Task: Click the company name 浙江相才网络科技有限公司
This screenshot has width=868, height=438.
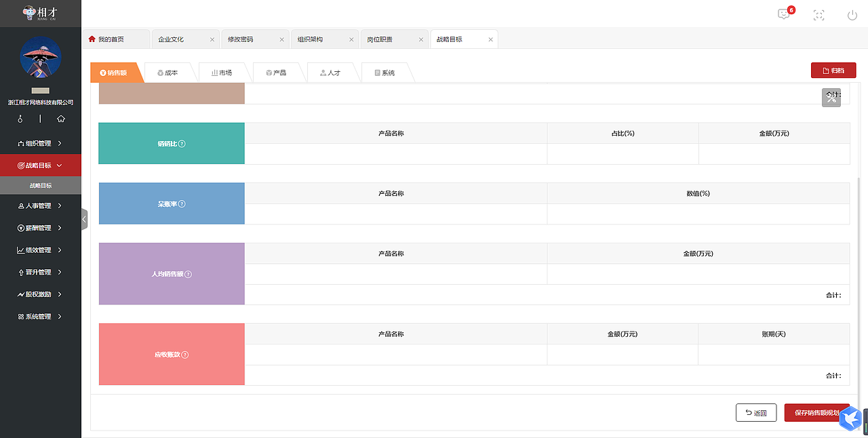Action: point(41,102)
